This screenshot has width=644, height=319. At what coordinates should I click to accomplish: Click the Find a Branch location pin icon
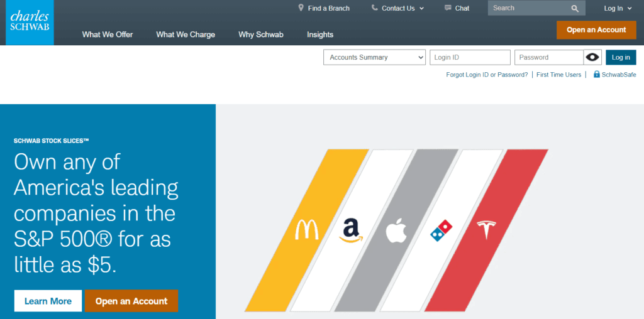[x=301, y=8]
